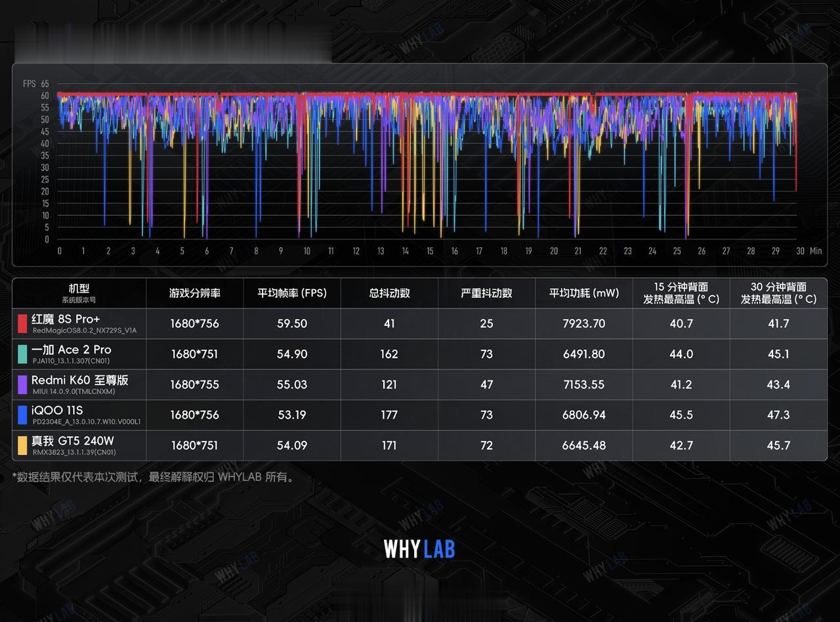Click average frame rate 59.50
This screenshot has width=840, height=622.
pyautogui.click(x=292, y=323)
